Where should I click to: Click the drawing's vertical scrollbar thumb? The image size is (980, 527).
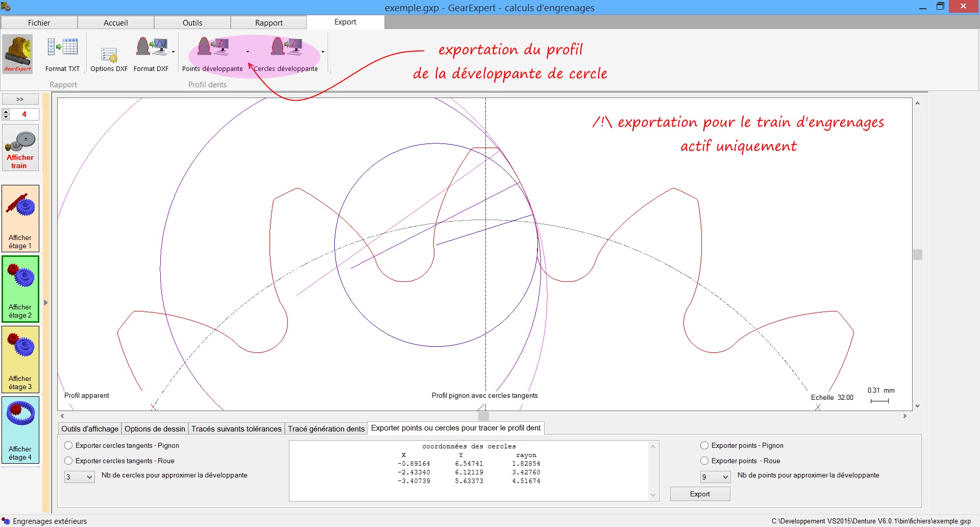(x=918, y=254)
